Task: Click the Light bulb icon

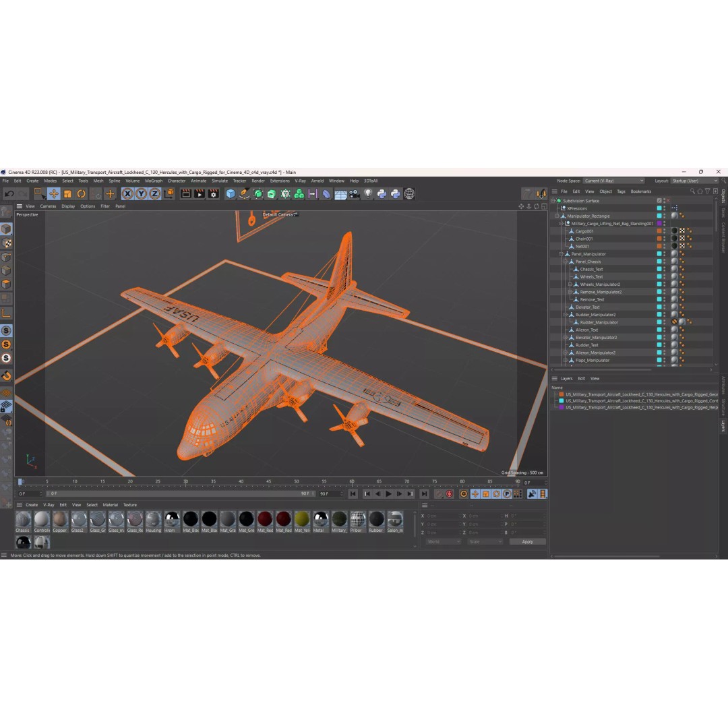Action: (368, 193)
